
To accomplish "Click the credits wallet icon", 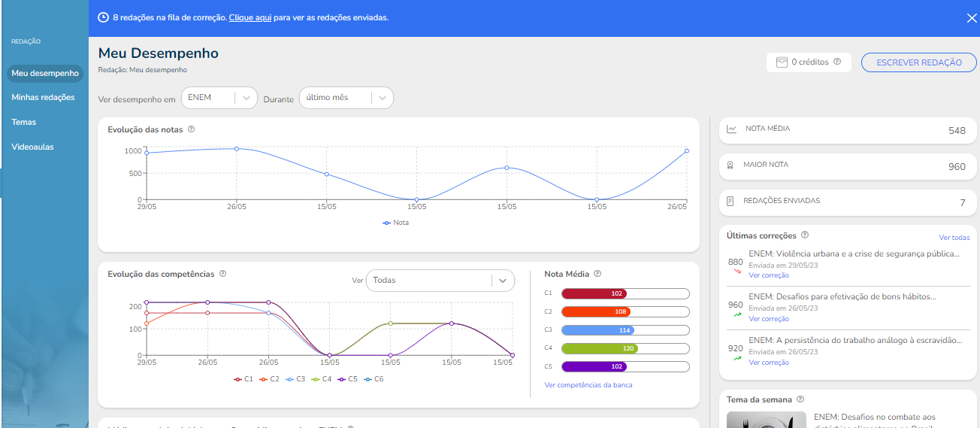I will [x=782, y=62].
